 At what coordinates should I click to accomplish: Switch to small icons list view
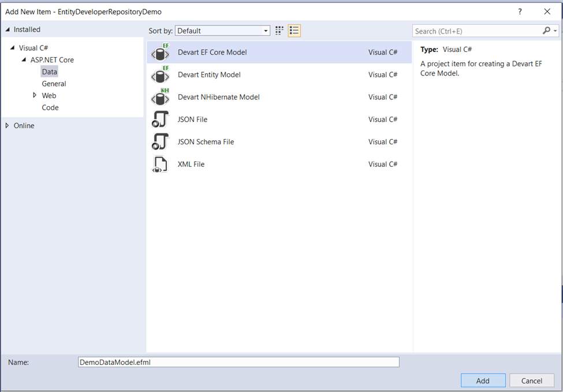point(294,31)
